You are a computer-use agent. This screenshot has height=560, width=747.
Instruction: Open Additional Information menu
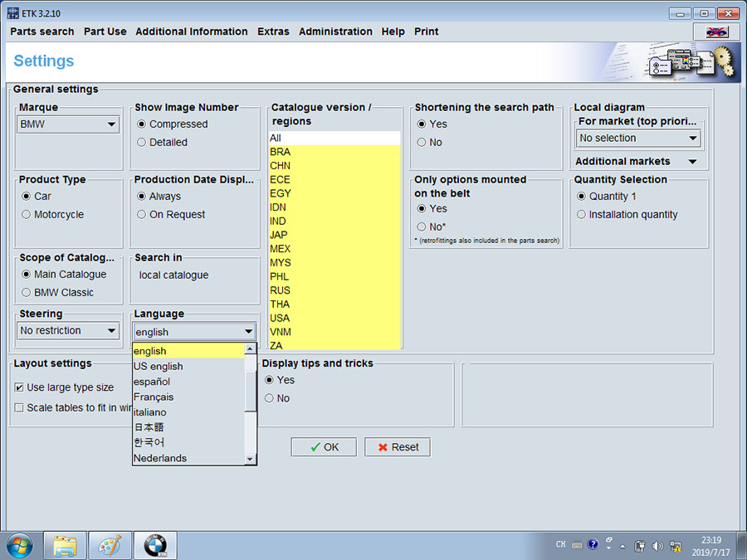(x=192, y=32)
